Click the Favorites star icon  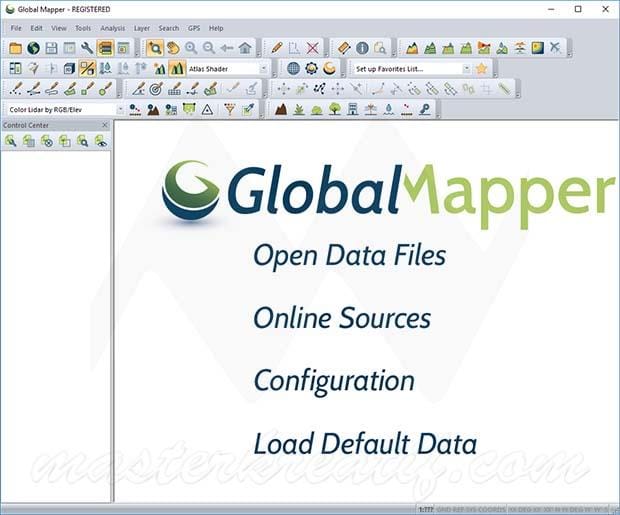click(x=481, y=68)
